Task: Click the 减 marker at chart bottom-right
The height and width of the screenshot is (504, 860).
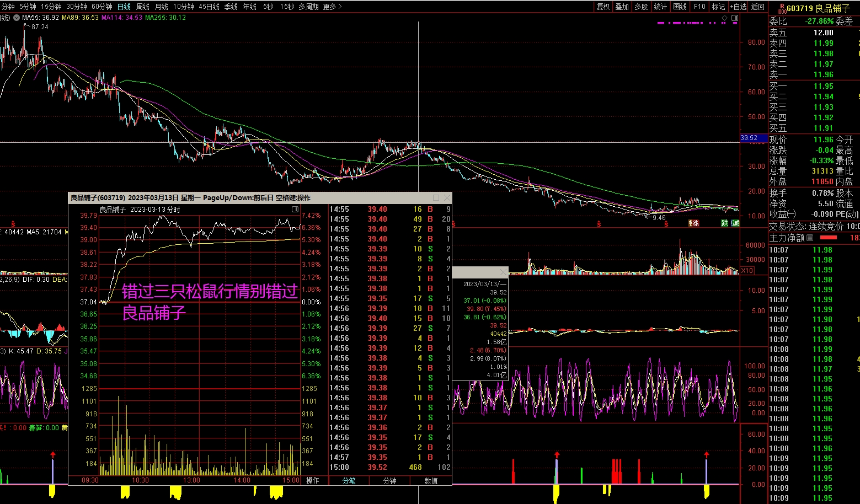Action: [x=735, y=223]
